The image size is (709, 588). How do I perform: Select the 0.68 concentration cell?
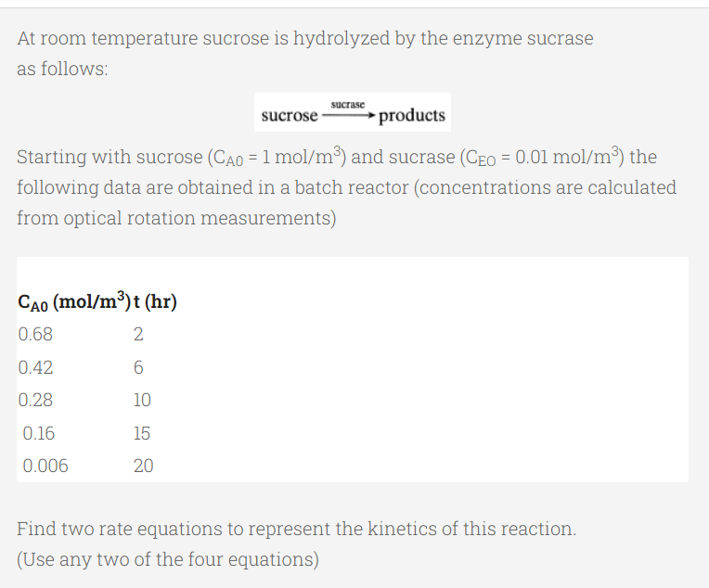[x=35, y=334]
